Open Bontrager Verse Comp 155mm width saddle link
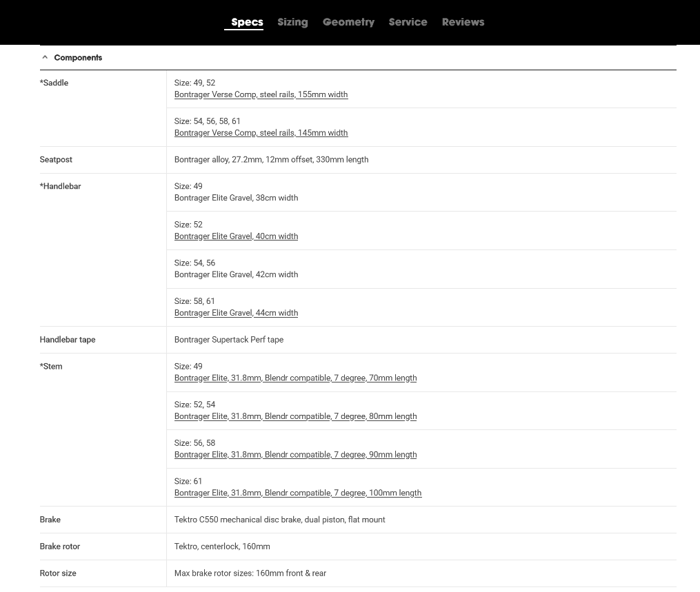 pyautogui.click(x=261, y=94)
